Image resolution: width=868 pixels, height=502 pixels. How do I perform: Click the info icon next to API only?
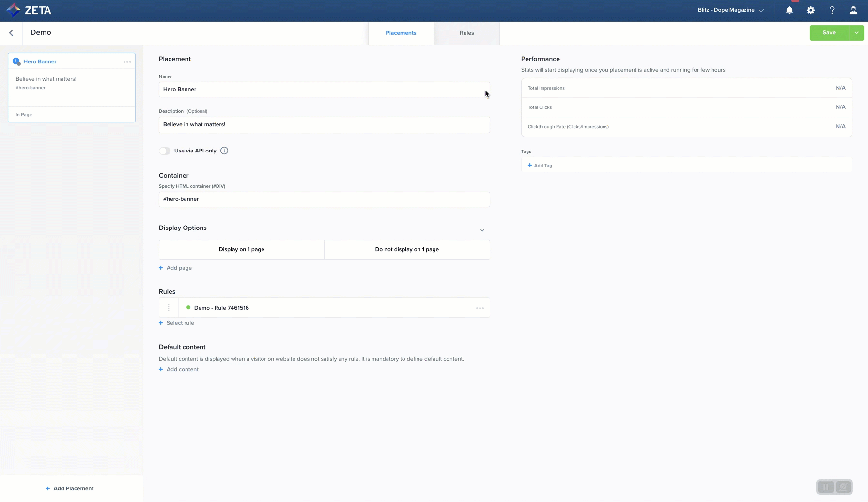tap(224, 151)
